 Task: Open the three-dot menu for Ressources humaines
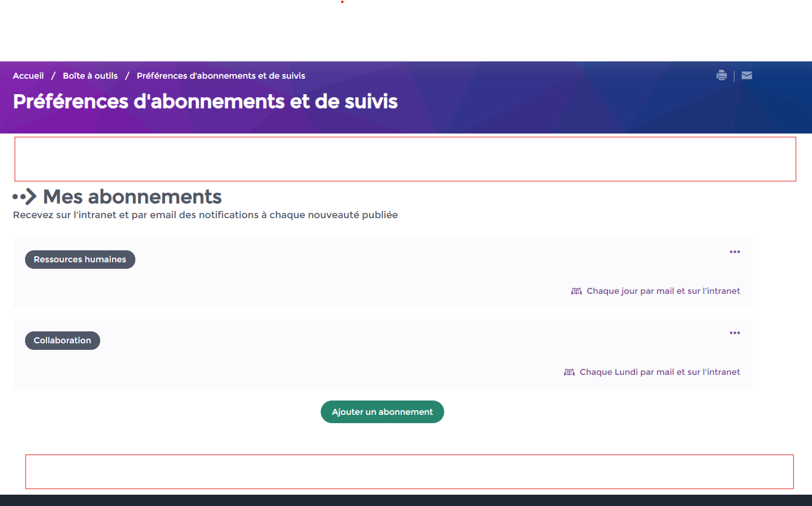pyautogui.click(x=734, y=252)
